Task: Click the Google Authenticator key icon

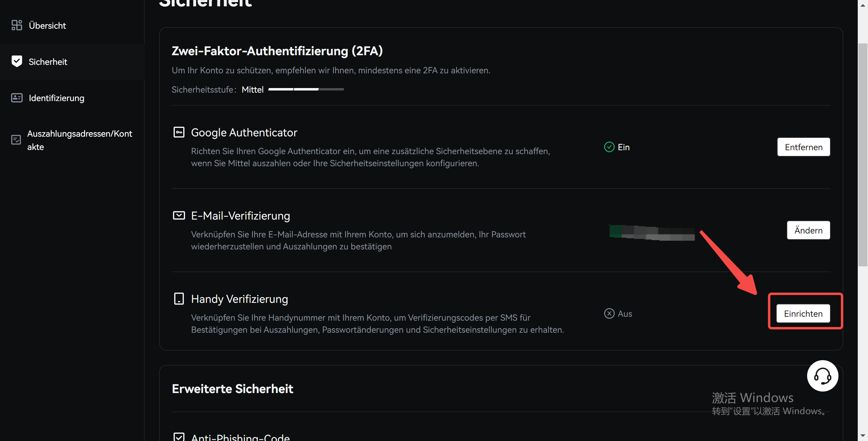Action: click(x=179, y=132)
